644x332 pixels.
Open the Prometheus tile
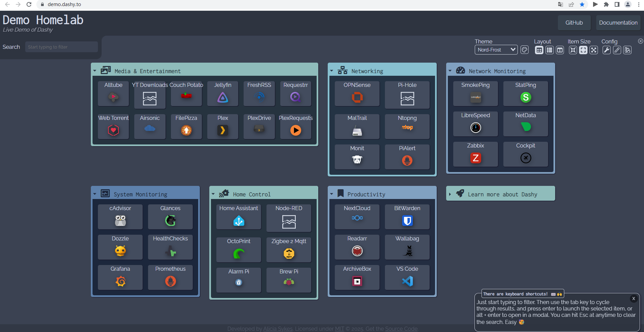[x=170, y=277]
